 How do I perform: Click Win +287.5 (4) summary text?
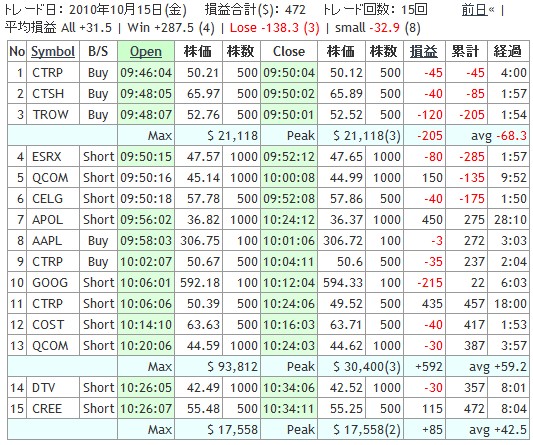pos(171,28)
